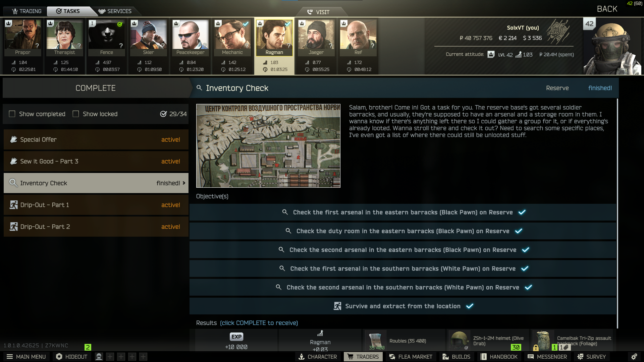This screenshot has width=644, height=362.
Task: Click the ZSh-1-2M helmet reward icon
Action: click(459, 341)
